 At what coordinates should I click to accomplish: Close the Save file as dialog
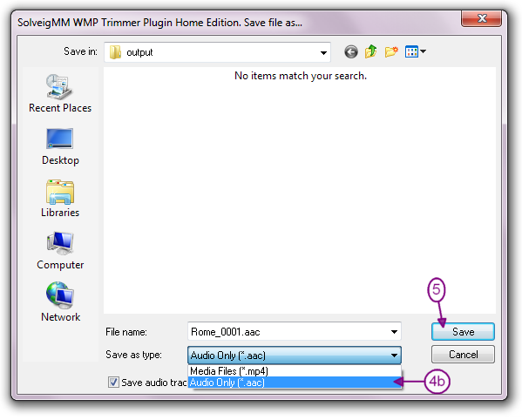click(481, 18)
